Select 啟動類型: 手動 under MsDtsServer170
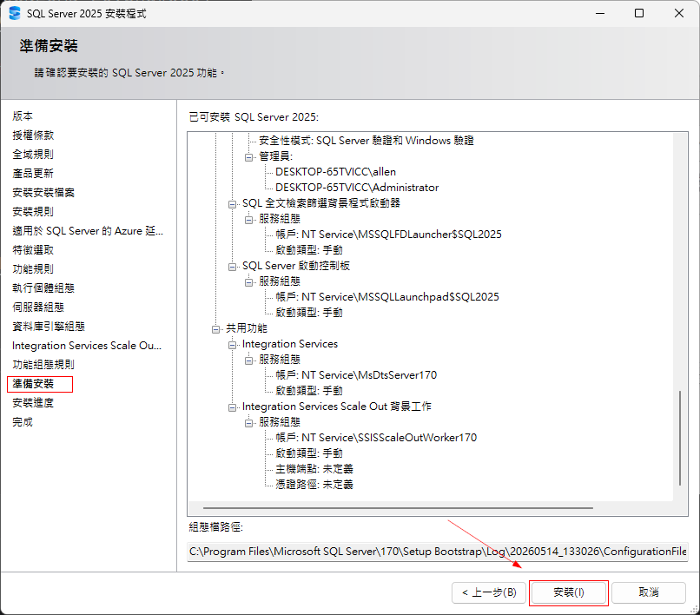700x615 pixels. click(x=309, y=391)
